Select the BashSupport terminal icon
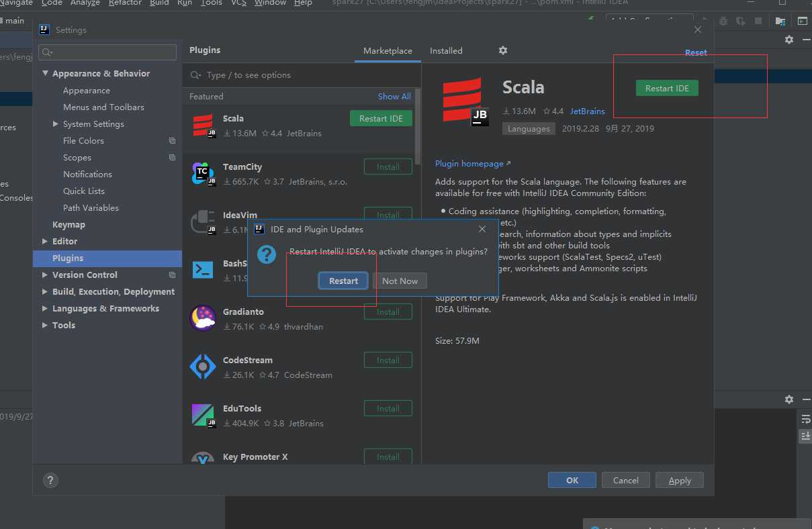 pyautogui.click(x=203, y=270)
